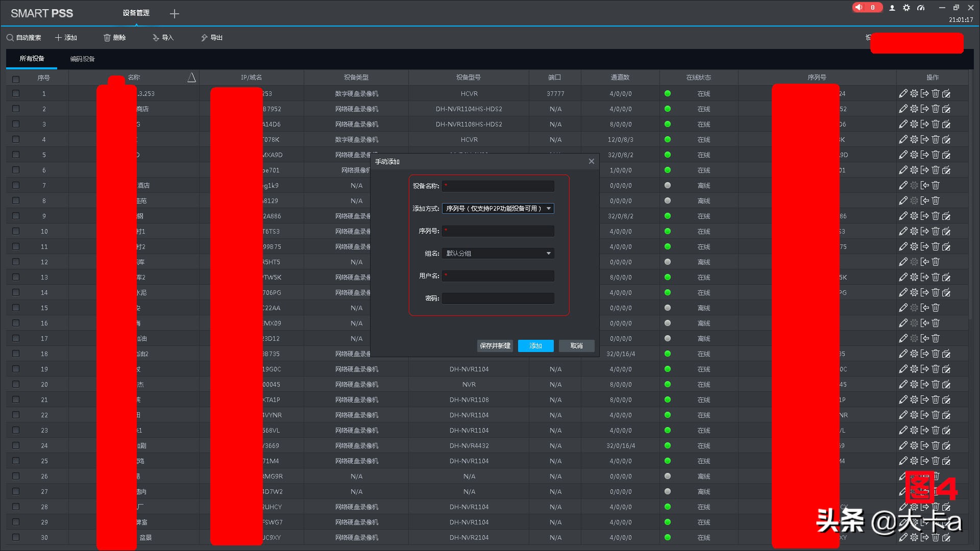Click DH-NVR2104 model cell in row 30
980x551 pixels.
469,537
